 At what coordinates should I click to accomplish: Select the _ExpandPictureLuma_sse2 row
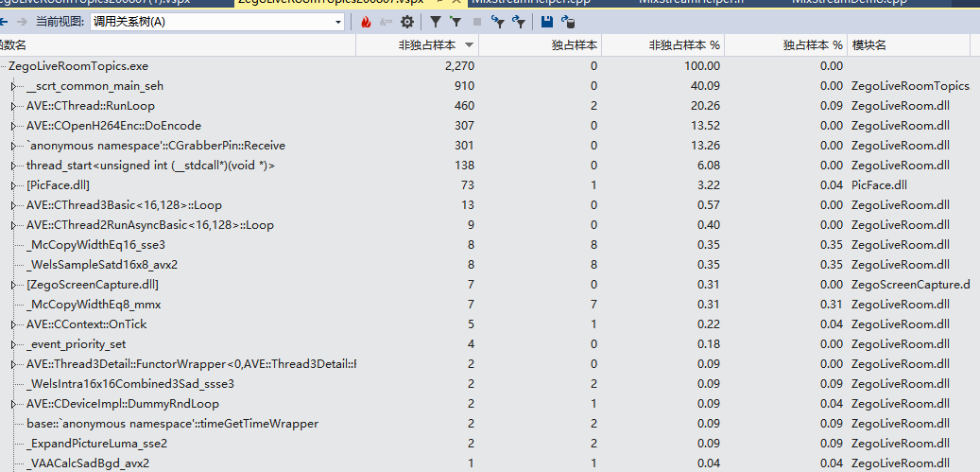490,444
